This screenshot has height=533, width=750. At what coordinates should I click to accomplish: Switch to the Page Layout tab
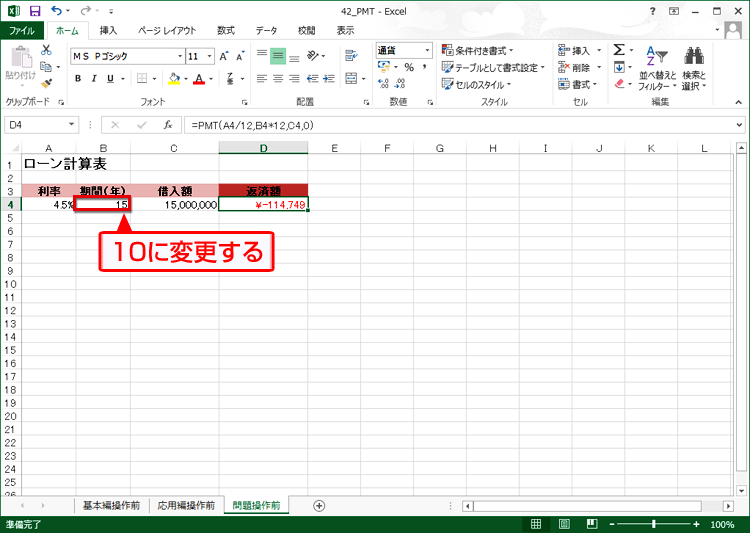[167, 31]
